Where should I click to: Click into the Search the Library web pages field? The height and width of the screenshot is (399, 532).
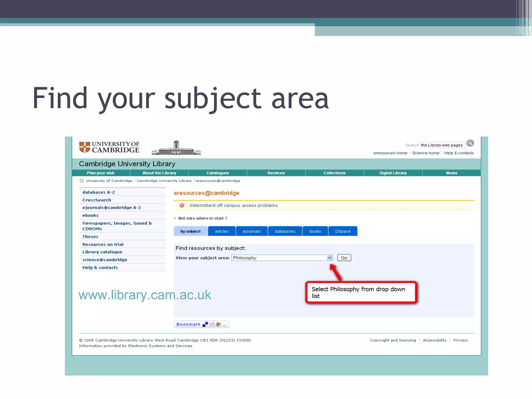click(x=442, y=145)
